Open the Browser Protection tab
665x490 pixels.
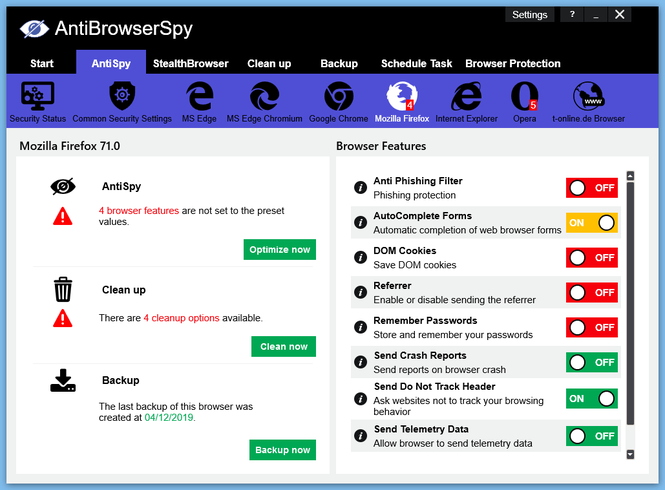[x=513, y=63]
